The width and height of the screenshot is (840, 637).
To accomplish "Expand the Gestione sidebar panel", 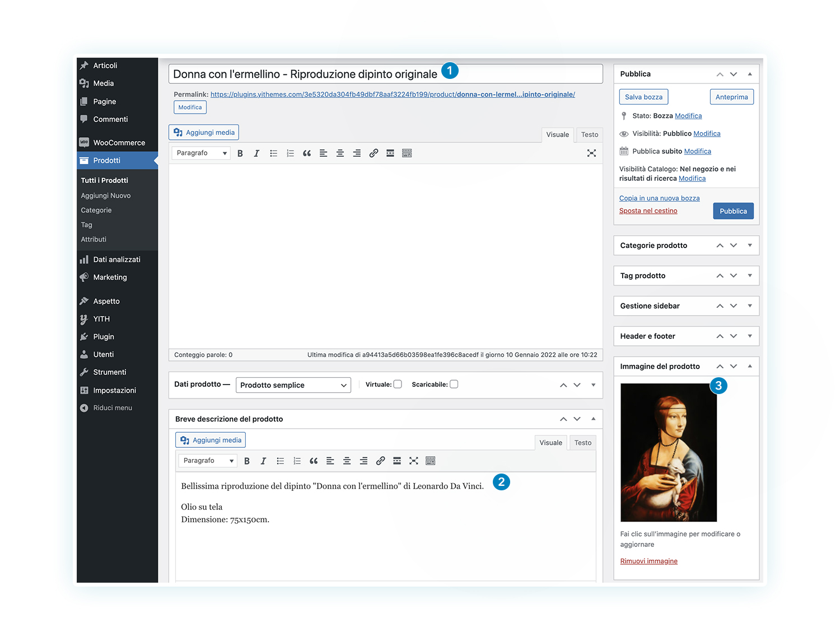I will tap(750, 306).
